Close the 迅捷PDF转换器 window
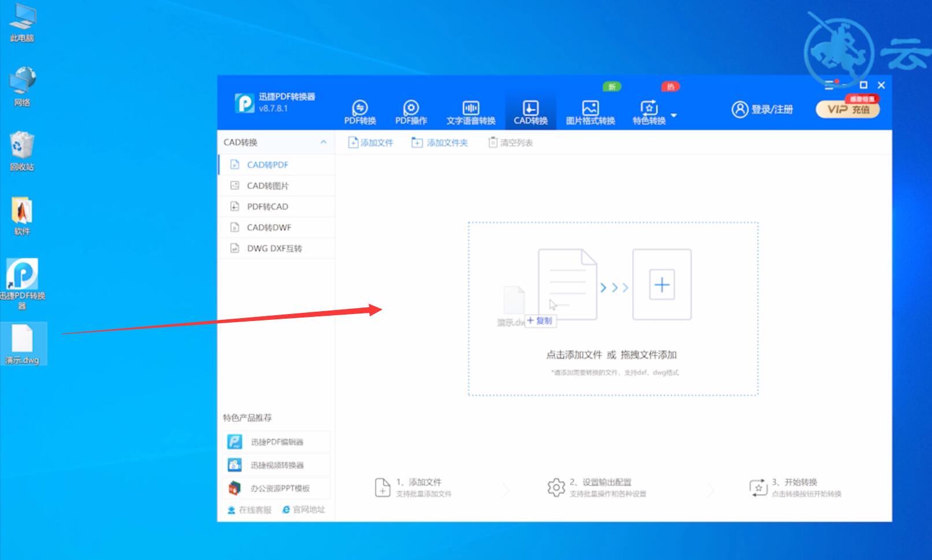 tap(881, 85)
